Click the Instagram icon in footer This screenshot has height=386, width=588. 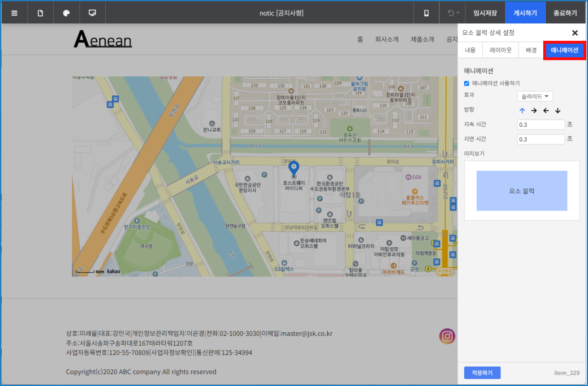[x=447, y=336]
